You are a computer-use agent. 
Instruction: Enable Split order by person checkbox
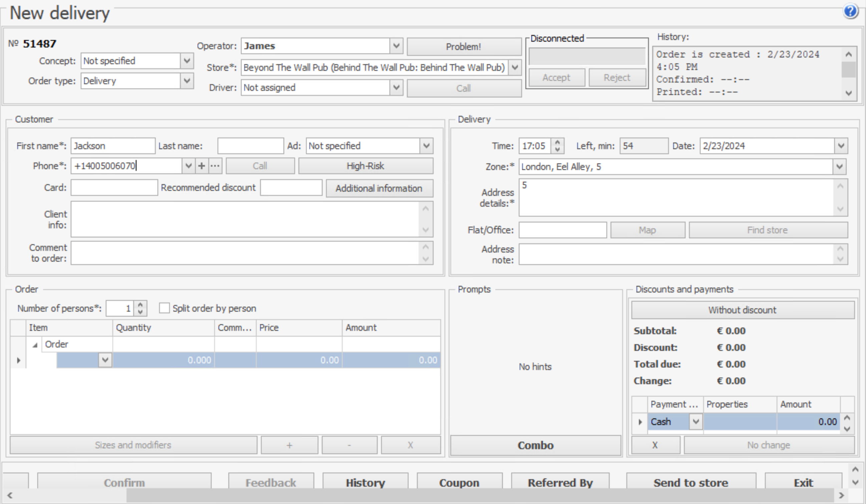pos(164,308)
